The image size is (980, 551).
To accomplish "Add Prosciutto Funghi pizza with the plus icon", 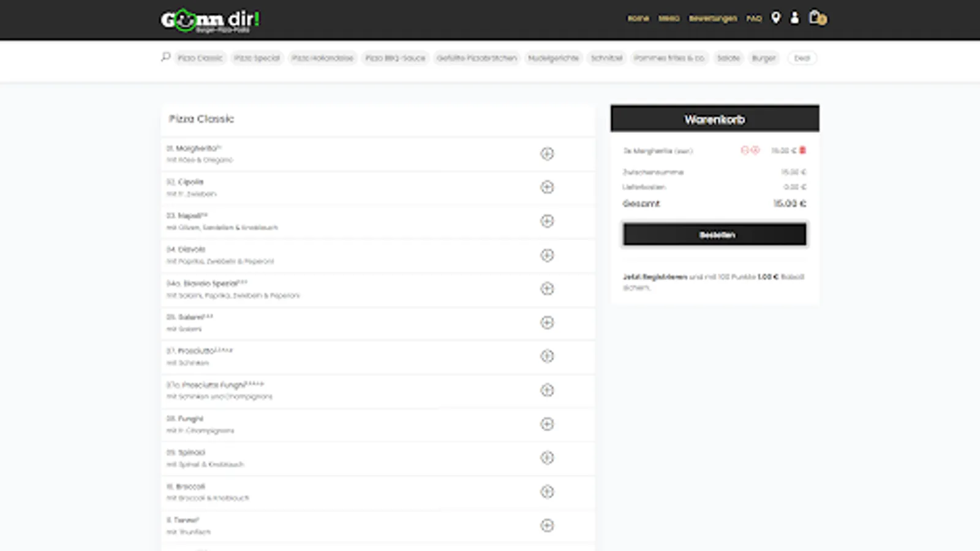I will point(547,390).
